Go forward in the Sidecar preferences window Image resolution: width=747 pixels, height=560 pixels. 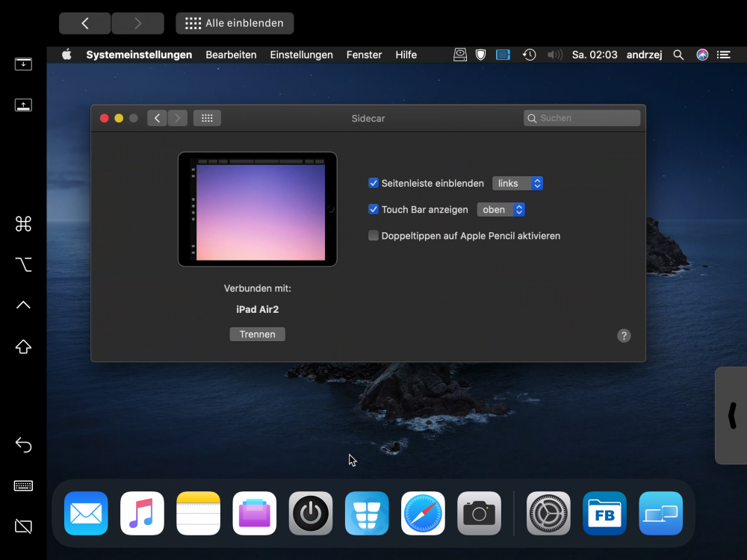tap(177, 118)
